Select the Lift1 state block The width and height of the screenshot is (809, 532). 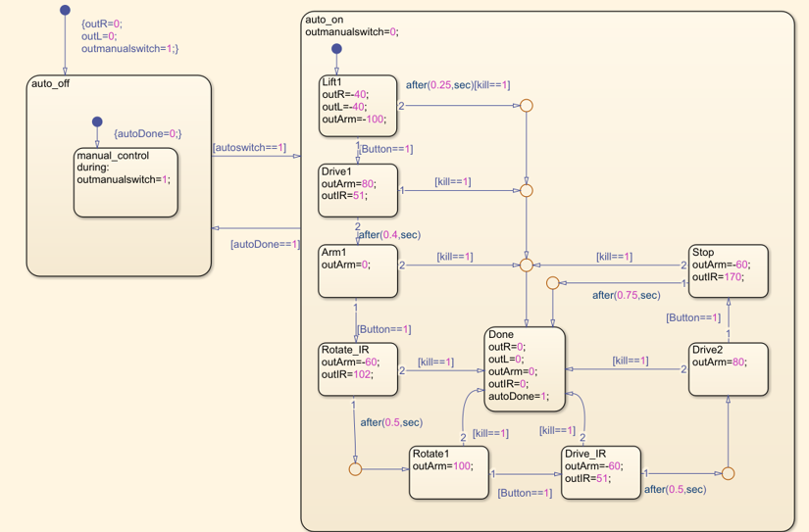(x=357, y=105)
